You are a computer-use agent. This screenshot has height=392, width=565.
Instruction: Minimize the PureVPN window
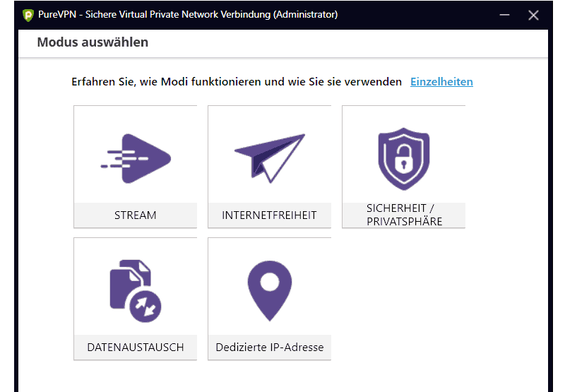click(504, 14)
